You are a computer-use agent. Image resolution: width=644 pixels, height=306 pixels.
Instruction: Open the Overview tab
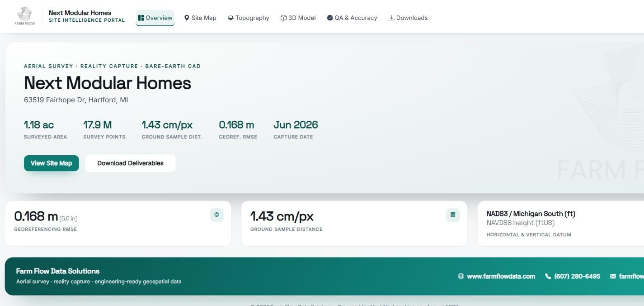(x=155, y=18)
